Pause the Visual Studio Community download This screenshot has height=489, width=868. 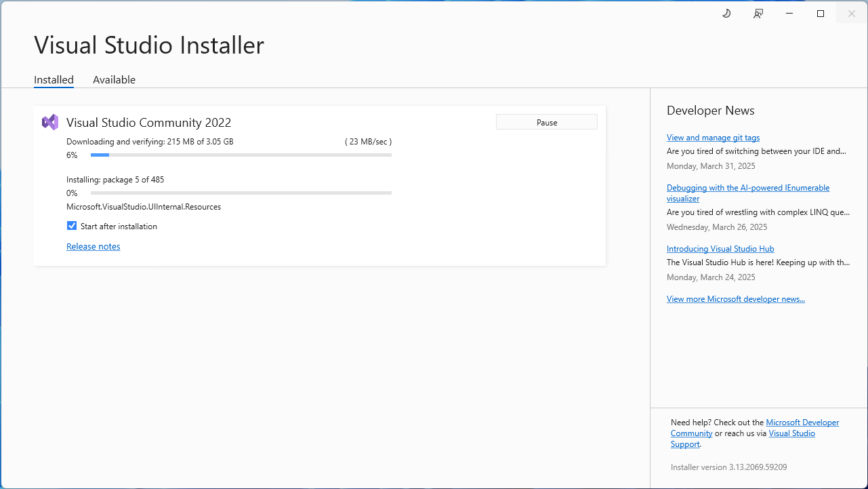547,122
